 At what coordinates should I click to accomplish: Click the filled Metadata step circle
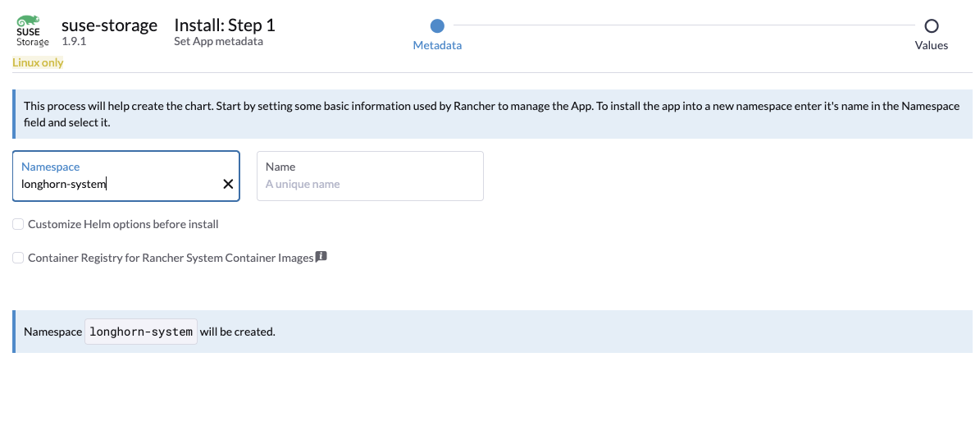tap(437, 26)
